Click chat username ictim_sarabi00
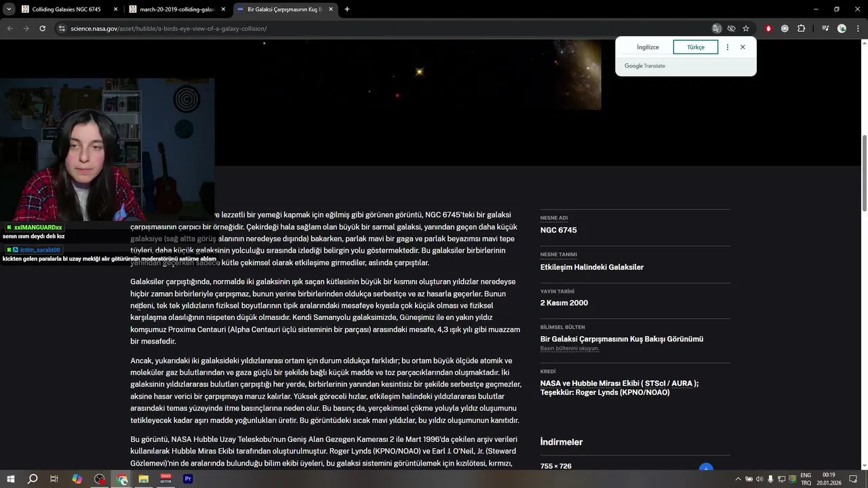Viewport: 868px width, 488px height. coord(40,250)
